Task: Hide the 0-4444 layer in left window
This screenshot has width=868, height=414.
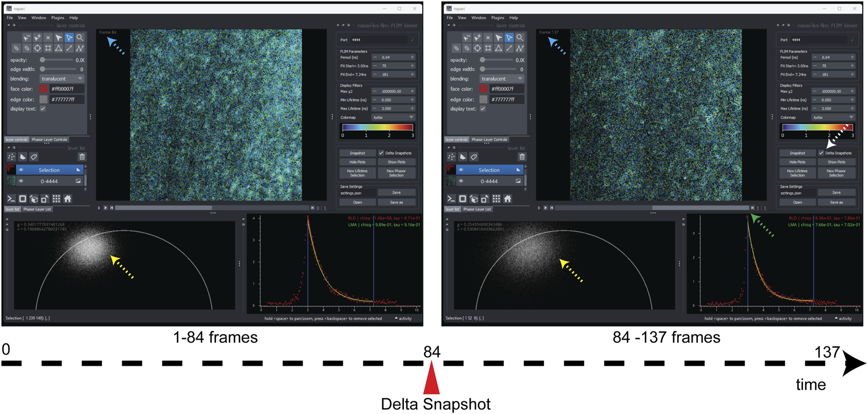Action: click(x=21, y=181)
